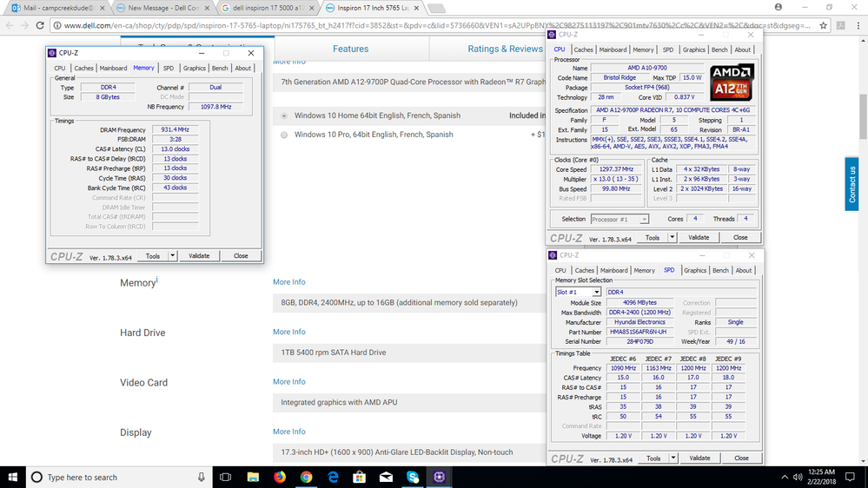
Task: Open the Slot #1 memory slot dropdown
Action: click(578, 292)
